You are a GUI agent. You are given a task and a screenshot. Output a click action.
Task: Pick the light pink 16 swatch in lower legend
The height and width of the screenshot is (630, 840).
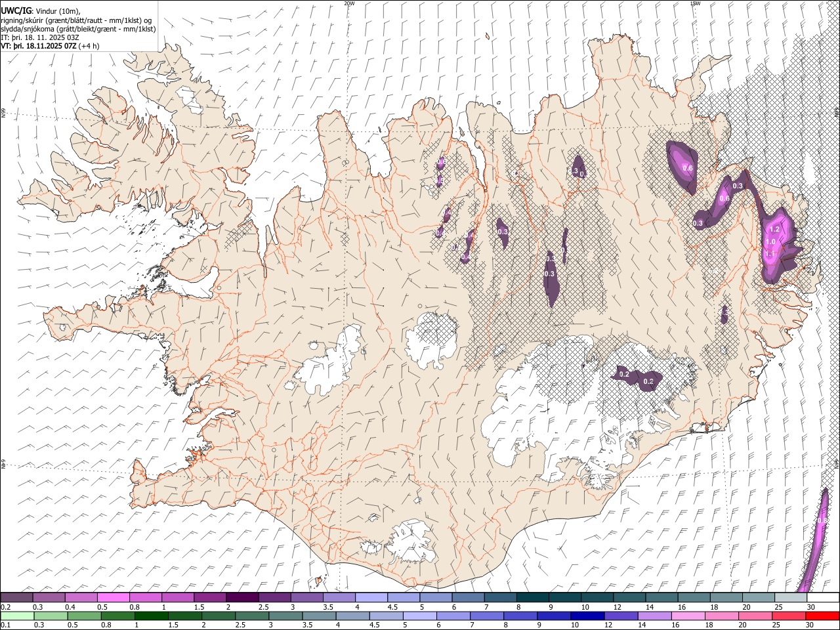(688, 616)
